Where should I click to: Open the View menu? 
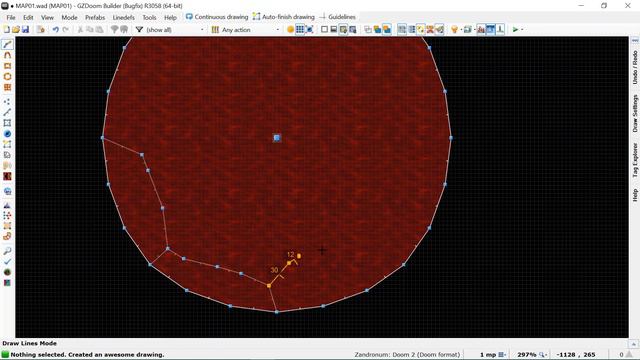[47, 17]
